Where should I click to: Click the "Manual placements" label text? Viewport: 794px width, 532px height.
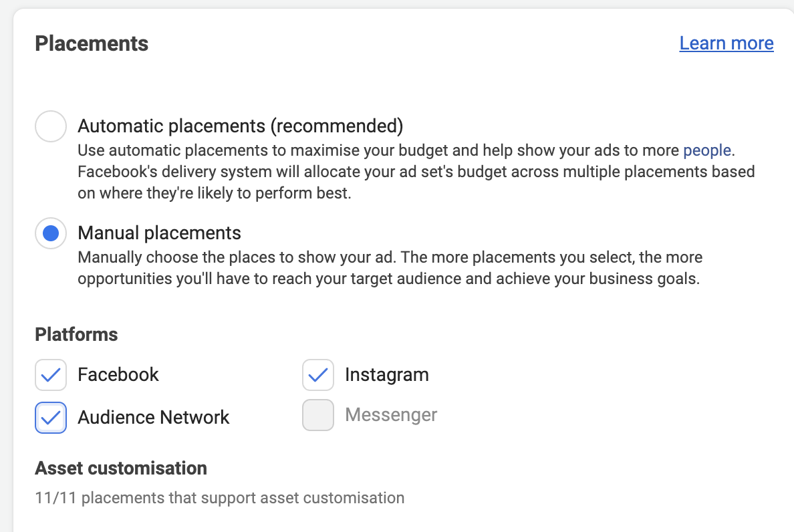click(159, 233)
